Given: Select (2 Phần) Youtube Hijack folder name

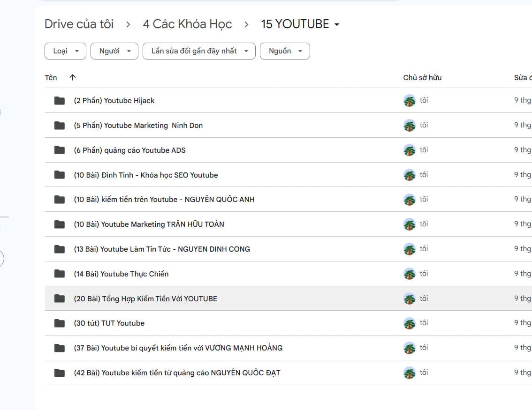Looking at the screenshot, I should tap(114, 101).
